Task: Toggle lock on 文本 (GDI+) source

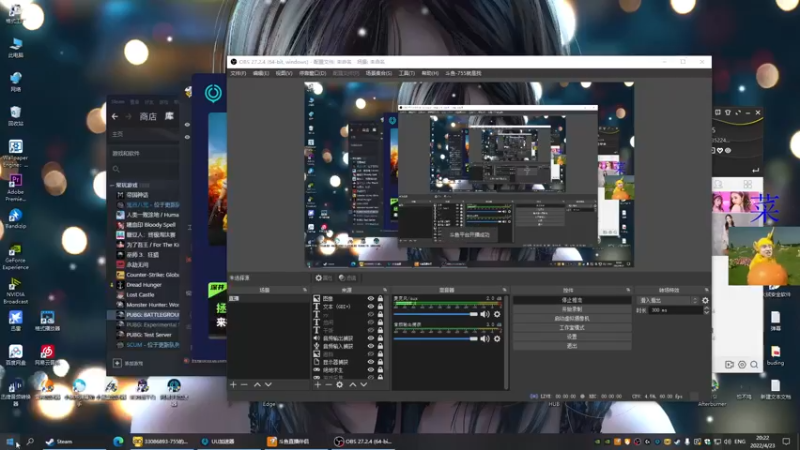Action: tap(380, 307)
